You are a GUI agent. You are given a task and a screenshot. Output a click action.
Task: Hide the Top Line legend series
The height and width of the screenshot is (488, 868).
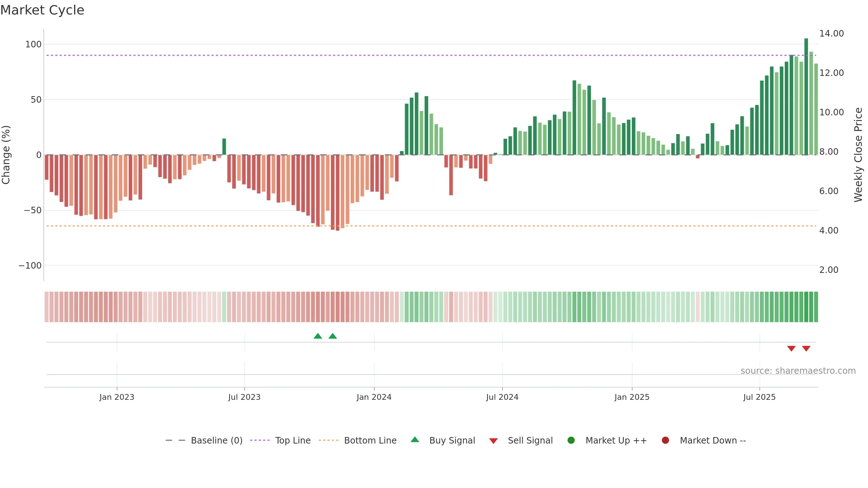point(280,440)
